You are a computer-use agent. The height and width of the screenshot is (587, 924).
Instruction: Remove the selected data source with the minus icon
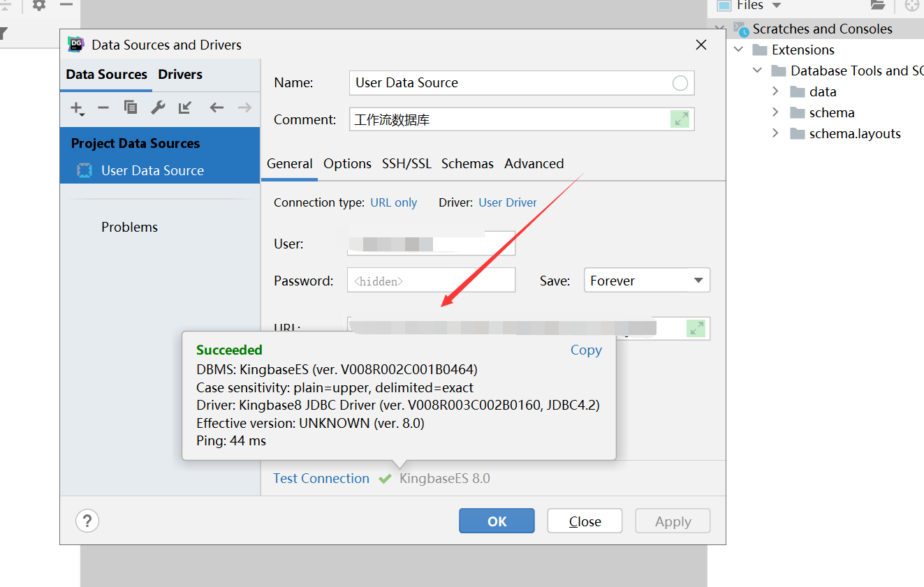(x=103, y=107)
